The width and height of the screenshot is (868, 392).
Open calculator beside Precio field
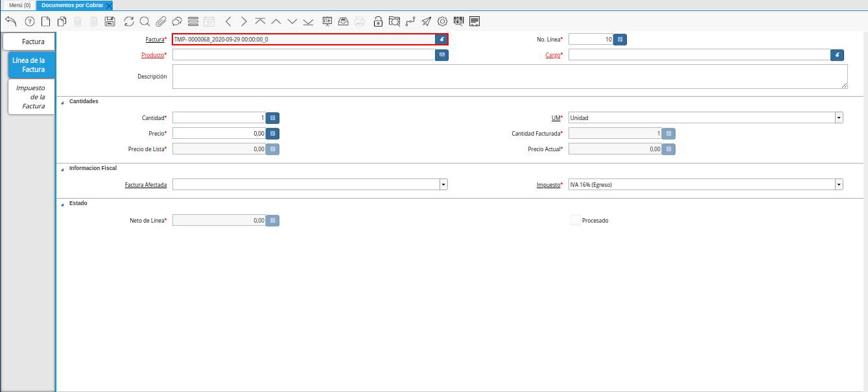273,134
